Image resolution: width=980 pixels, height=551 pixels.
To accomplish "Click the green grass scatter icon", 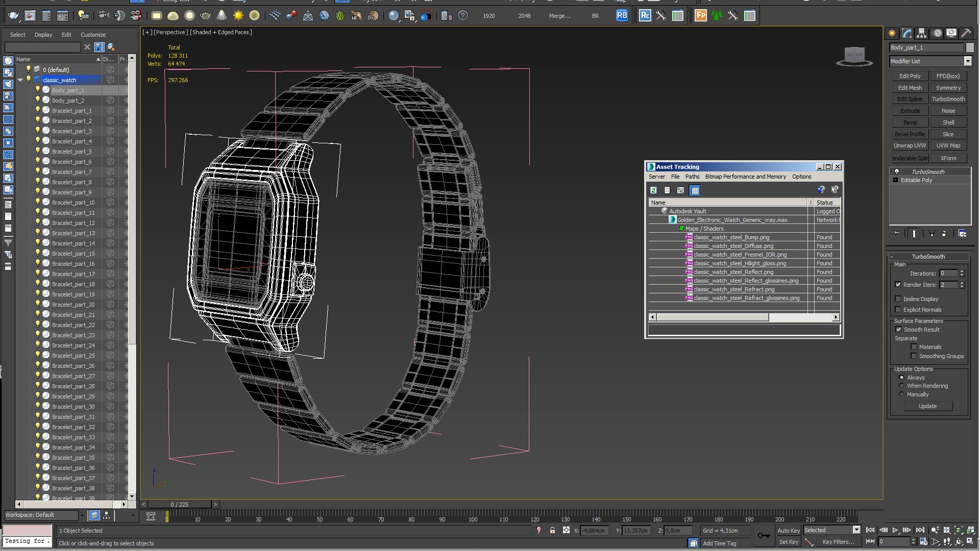I will [x=340, y=16].
